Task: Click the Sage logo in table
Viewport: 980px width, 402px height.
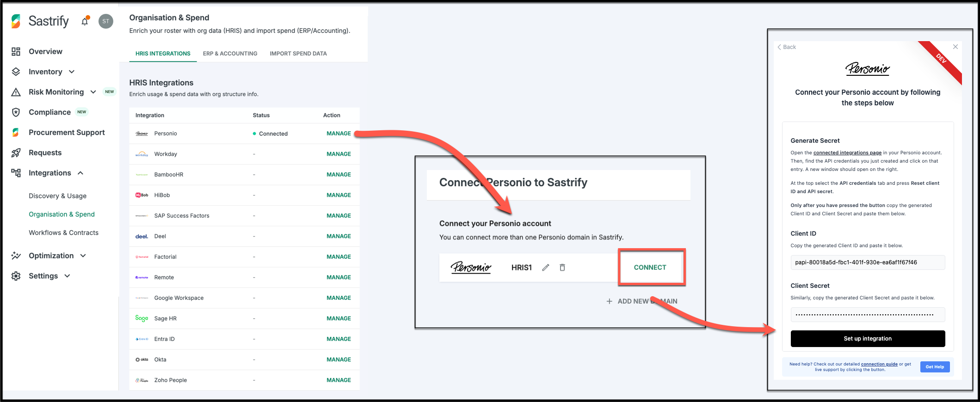Action: coord(142,318)
